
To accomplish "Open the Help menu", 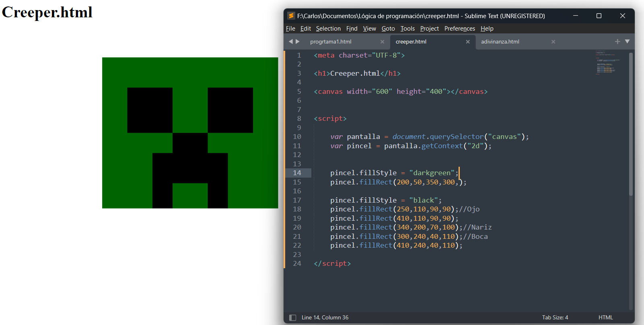I will pyautogui.click(x=487, y=29).
